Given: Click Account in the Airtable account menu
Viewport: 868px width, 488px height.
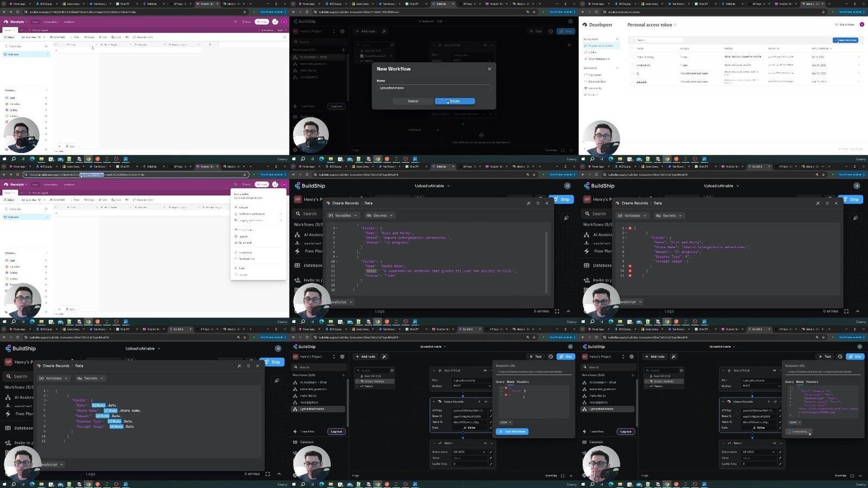Looking at the screenshot, I should coord(243,207).
